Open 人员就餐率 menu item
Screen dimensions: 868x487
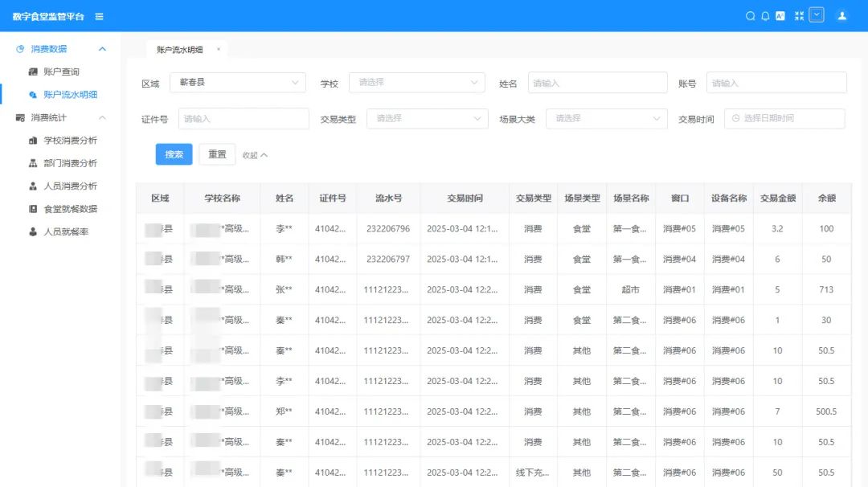click(66, 231)
